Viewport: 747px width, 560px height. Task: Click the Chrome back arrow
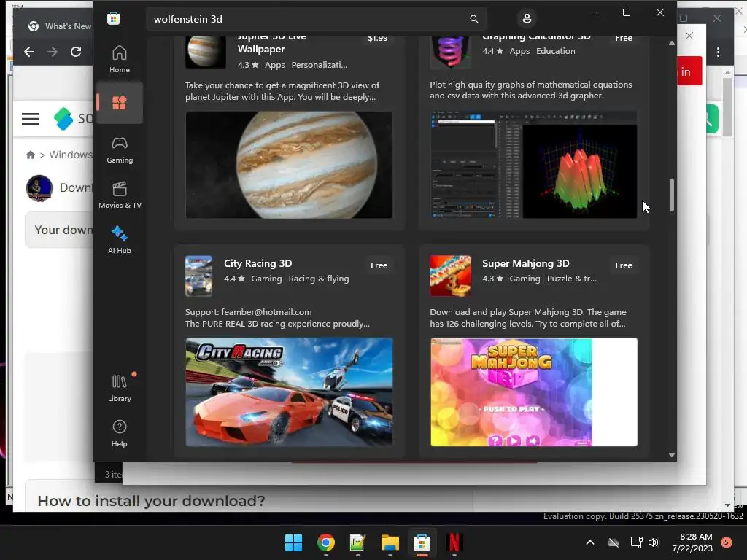point(29,52)
